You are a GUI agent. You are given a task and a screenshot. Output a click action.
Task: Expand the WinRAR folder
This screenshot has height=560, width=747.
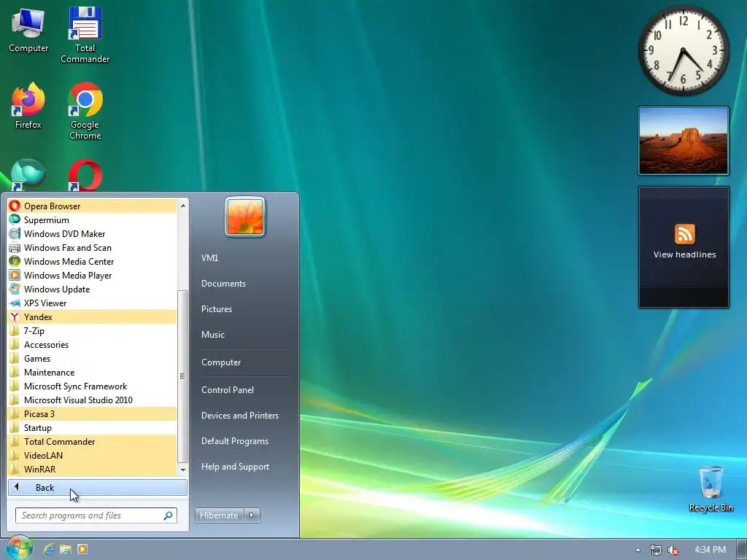pyautogui.click(x=92, y=469)
